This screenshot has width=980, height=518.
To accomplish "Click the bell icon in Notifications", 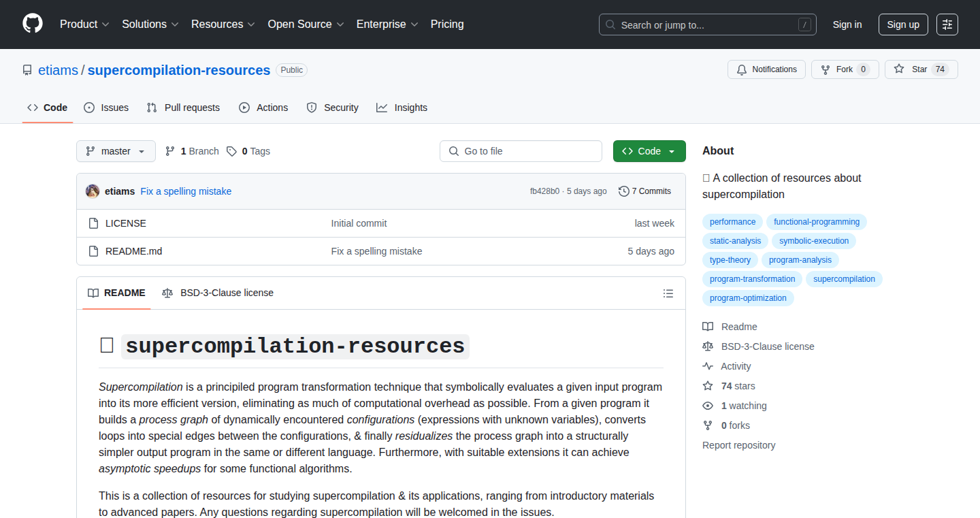I will pyautogui.click(x=742, y=69).
